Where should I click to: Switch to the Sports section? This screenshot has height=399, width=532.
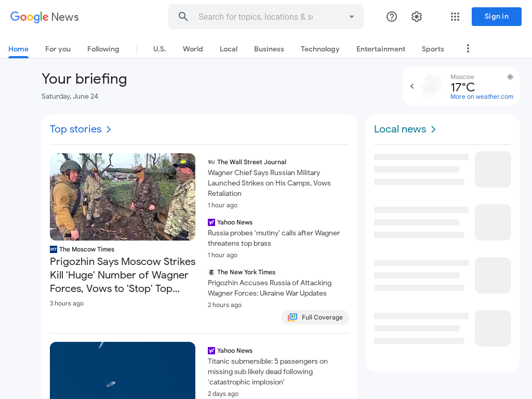coord(433,49)
